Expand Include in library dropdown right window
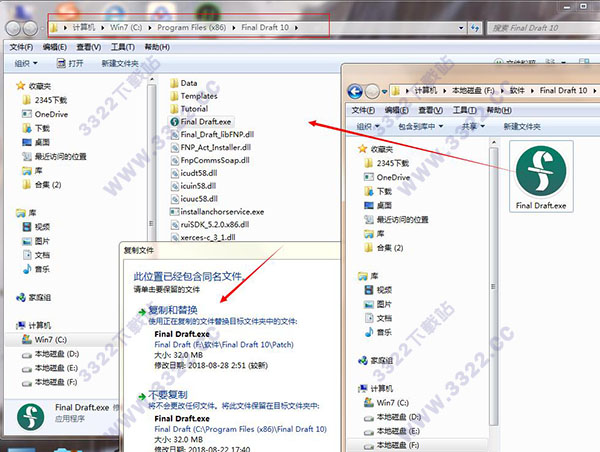Viewport: 600px width, 452px height. [x=421, y=126]
